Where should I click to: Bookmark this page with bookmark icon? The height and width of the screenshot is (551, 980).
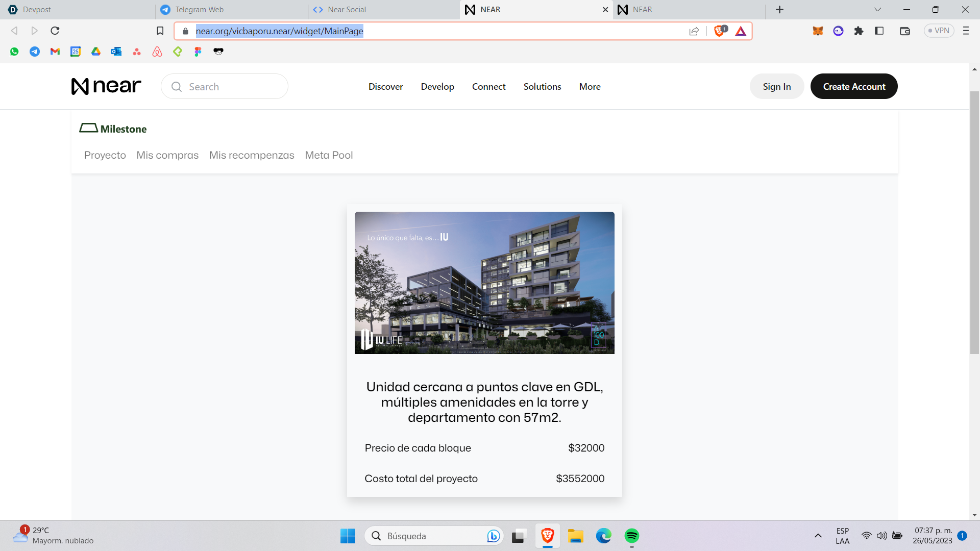160,31
